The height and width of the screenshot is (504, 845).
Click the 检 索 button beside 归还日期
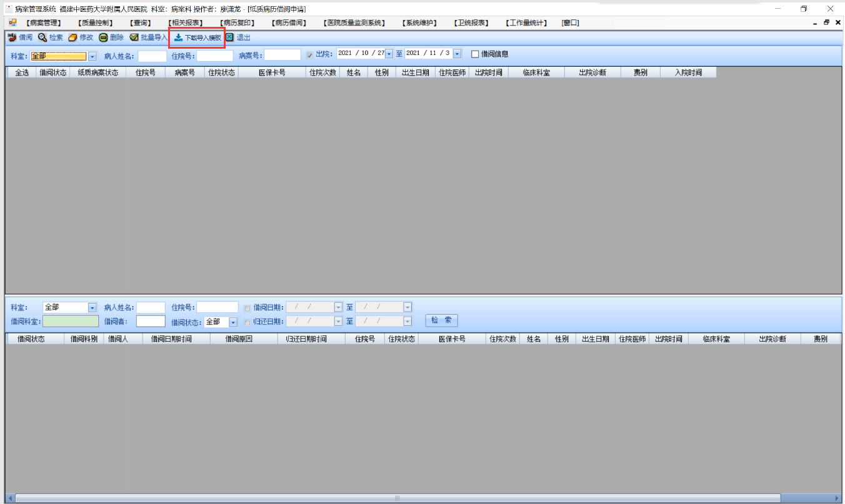pos(441,320)
